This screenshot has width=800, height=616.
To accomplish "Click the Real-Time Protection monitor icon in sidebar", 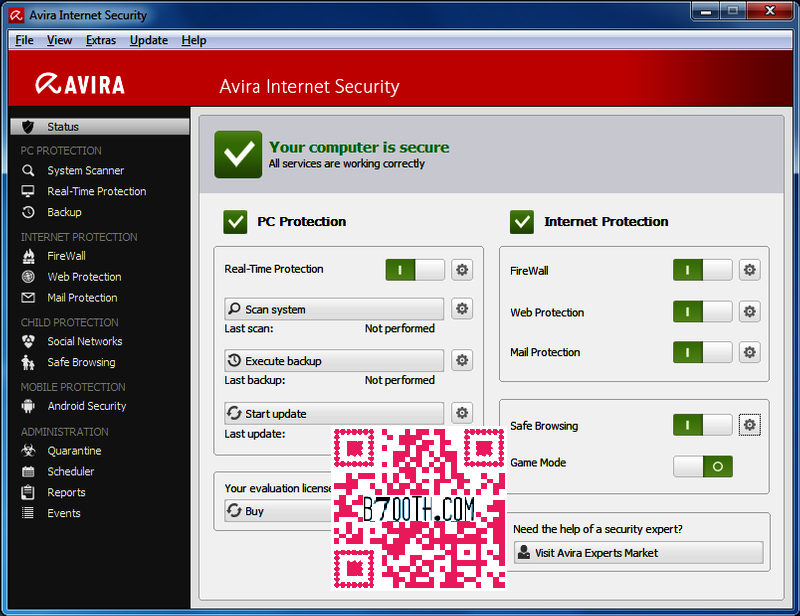I will [28, 191].
